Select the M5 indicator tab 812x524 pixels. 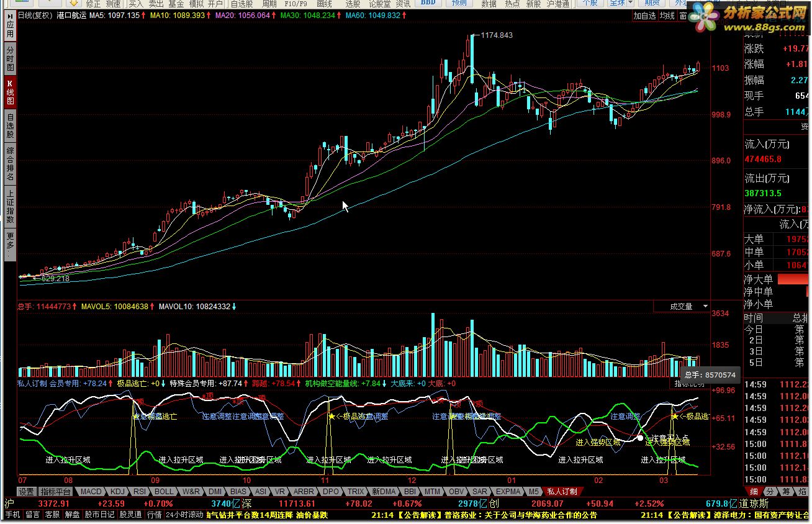point(534,491)
